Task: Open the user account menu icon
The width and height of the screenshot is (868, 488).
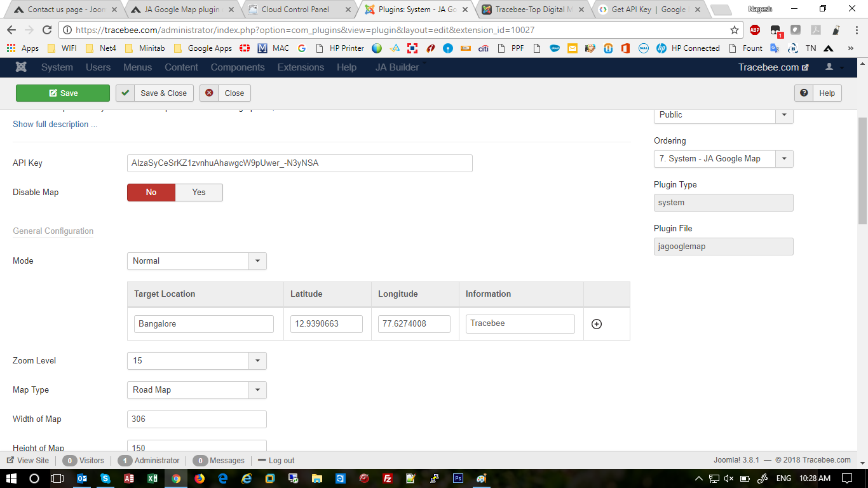Action: (829, 67)
